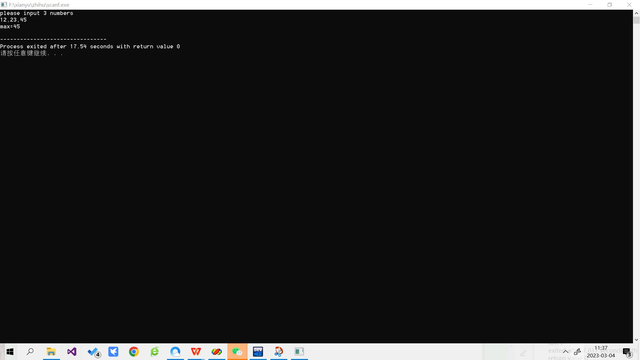
Task: Click the console scrollbar down arrow
Action: click(x=636, y=340)
